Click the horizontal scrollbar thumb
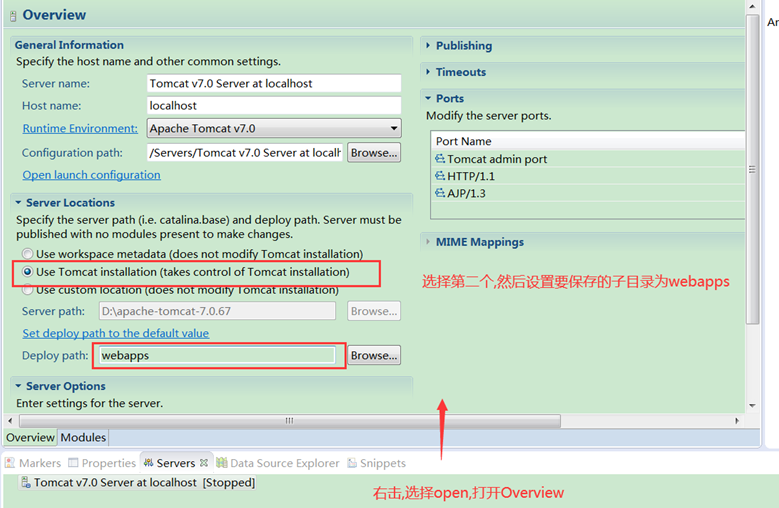The image size is (779, 508). click(290, 421)
